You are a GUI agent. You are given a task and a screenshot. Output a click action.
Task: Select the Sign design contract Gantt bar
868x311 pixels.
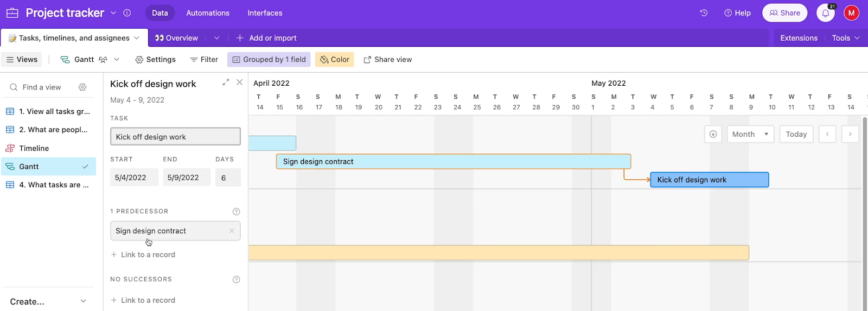(x=454, y=161)
